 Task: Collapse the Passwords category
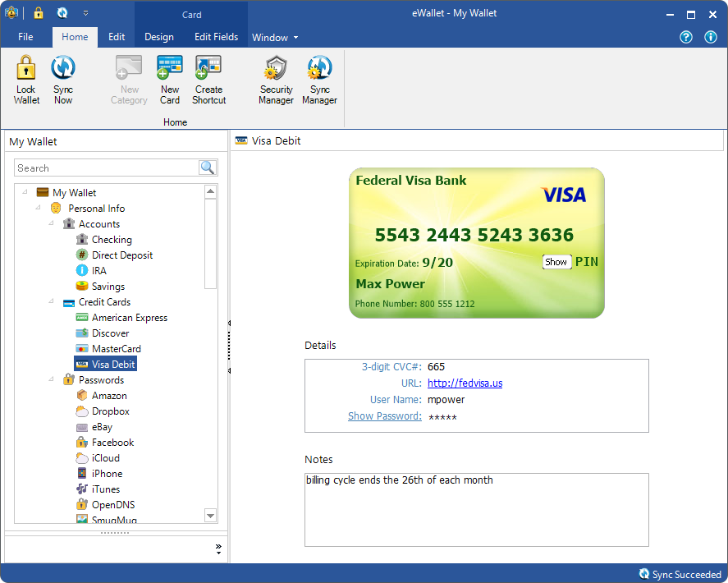[x=51, y=379]
